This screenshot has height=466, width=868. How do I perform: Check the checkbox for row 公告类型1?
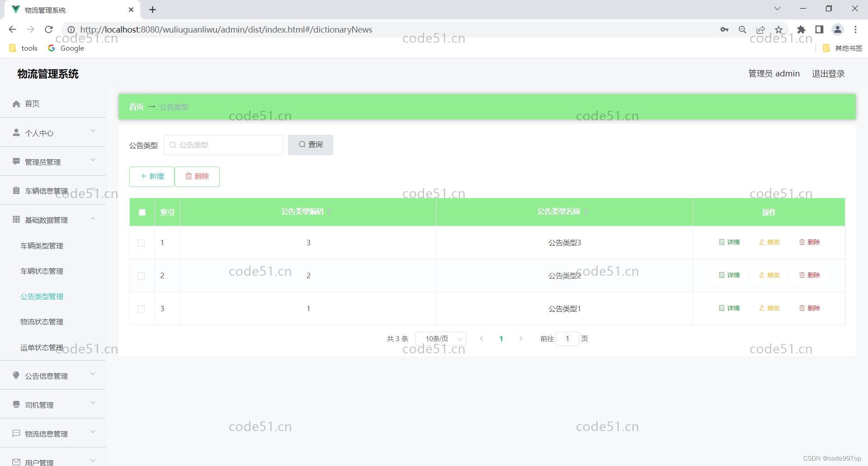(x=141, y=309)
